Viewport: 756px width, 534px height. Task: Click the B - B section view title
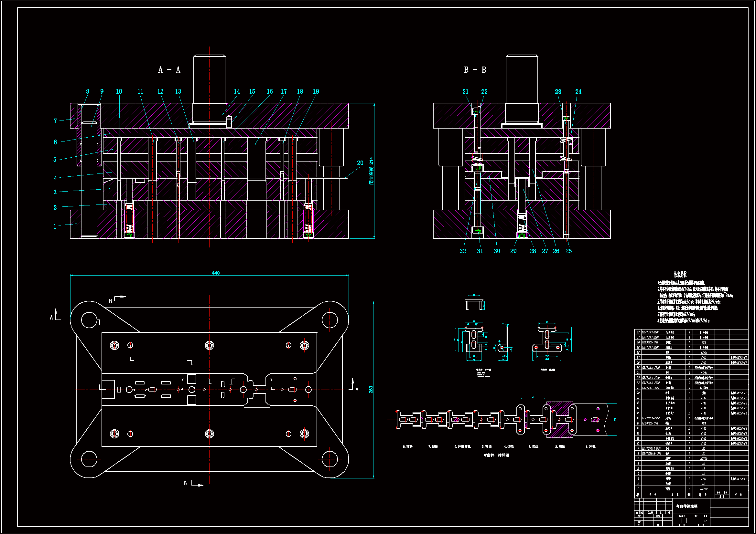(475, 70)
